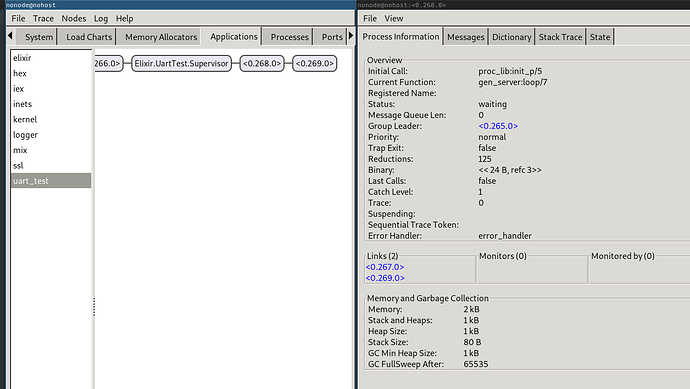
Task: Select iex in the application list
Action: 51,88
